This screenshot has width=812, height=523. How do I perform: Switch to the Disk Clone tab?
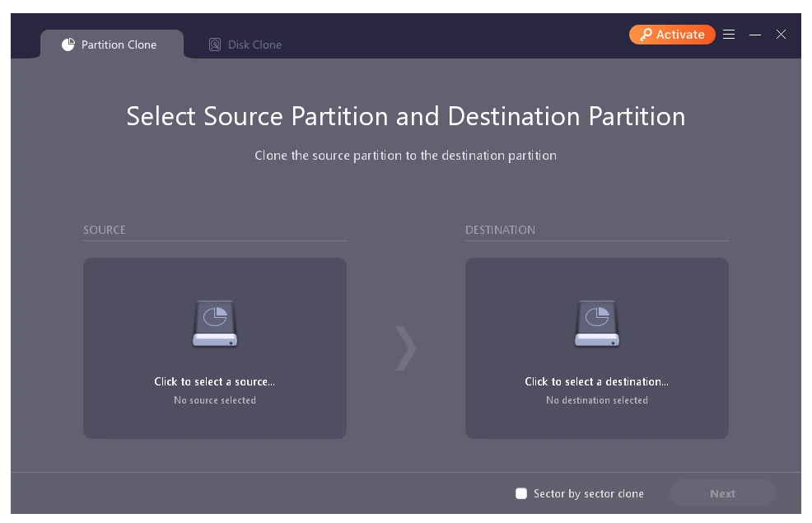pos(245,44)
